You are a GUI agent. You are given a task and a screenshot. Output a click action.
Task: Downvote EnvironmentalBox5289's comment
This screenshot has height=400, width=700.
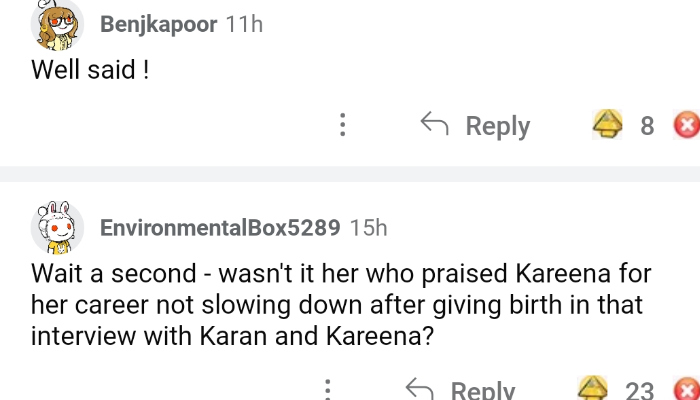coord(688,389)
